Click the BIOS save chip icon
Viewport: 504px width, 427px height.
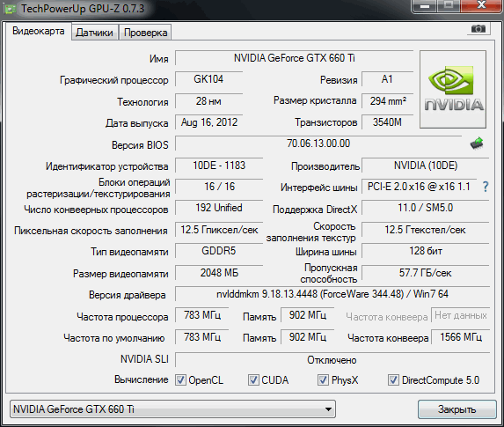[x=477, y=144]
